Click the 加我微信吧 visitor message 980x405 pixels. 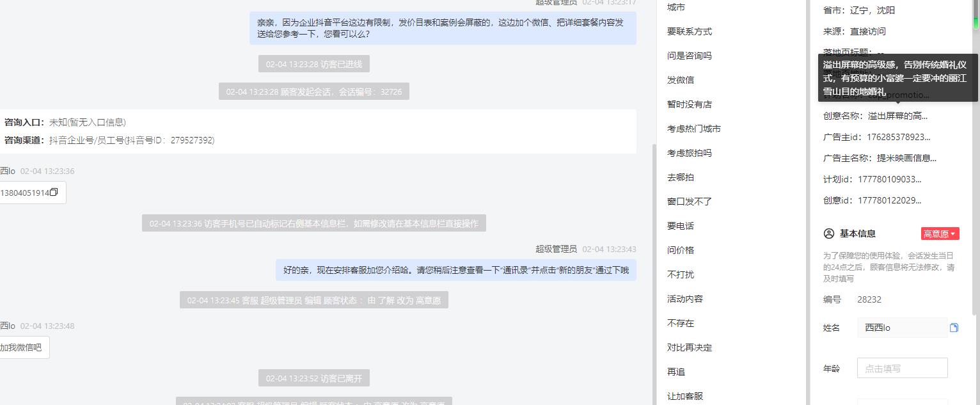click(x=23, y=347)
